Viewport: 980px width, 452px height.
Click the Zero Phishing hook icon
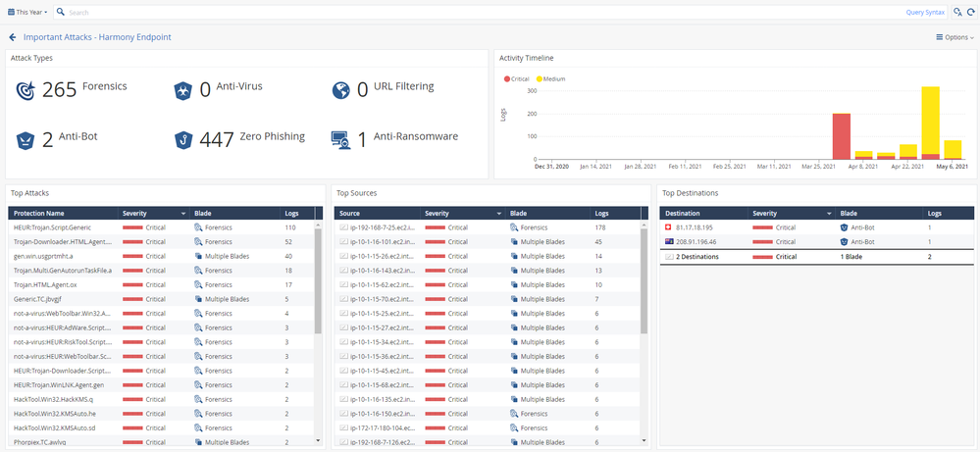click(x=182, y=141)
